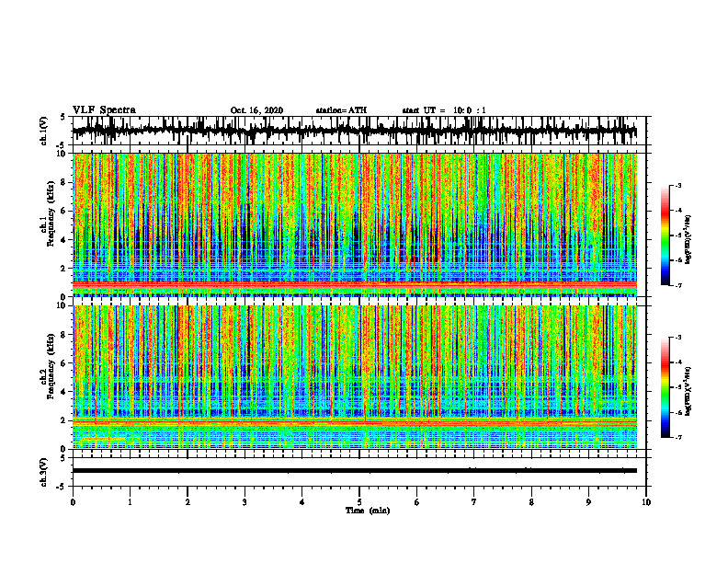Click the ch.1 color bar log(PSD) unit label
Screen dimensions: 728x563
(x=688, y=239)
